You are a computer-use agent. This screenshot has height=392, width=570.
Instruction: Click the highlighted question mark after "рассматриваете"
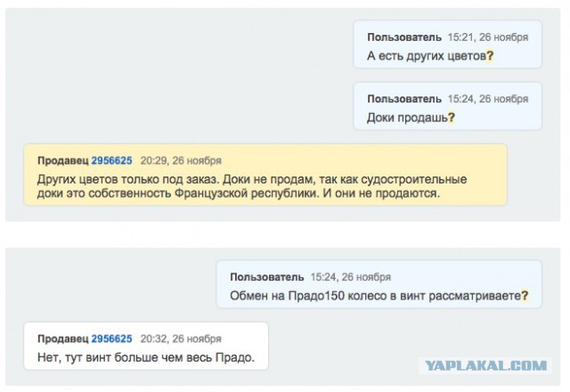pos(525,296)
